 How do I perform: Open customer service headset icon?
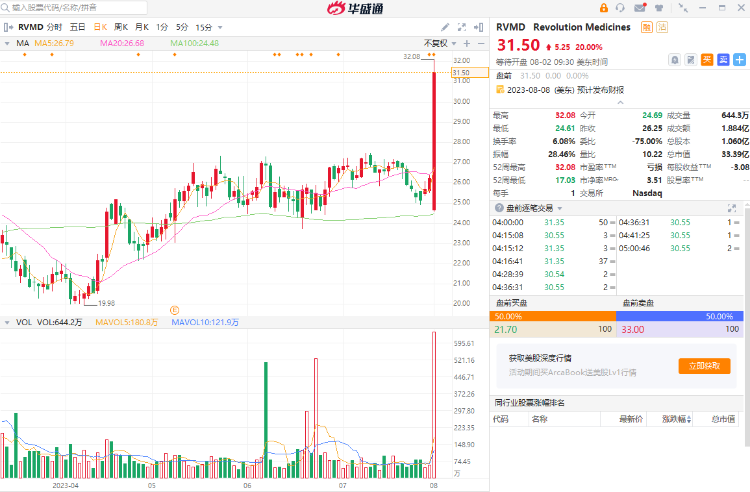(622, 8)
